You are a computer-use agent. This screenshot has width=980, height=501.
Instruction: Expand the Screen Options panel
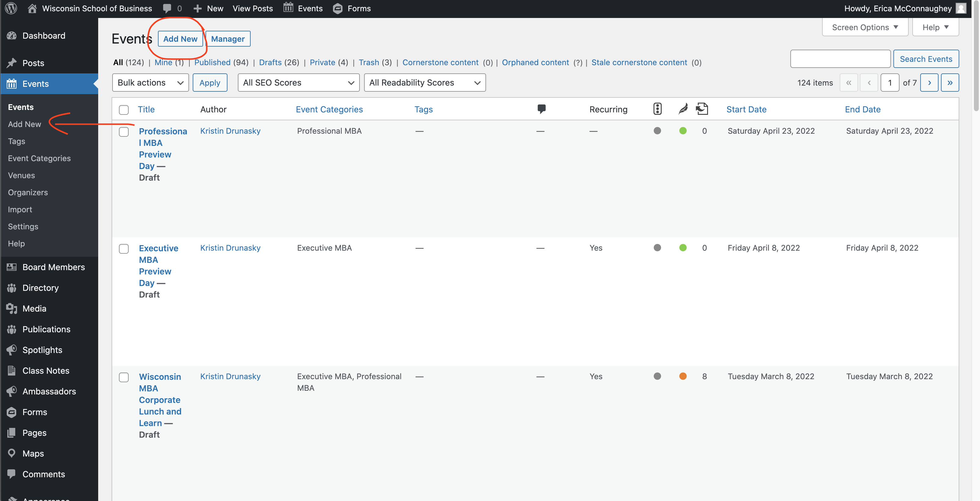pyautogui.click(x=864, y=27)
